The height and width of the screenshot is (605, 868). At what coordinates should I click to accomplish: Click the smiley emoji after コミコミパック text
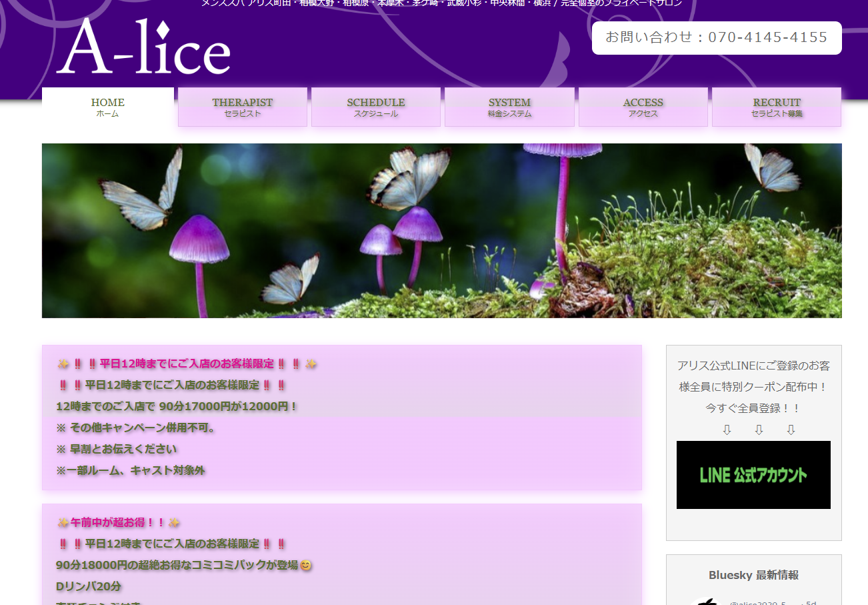coord(306,565)
